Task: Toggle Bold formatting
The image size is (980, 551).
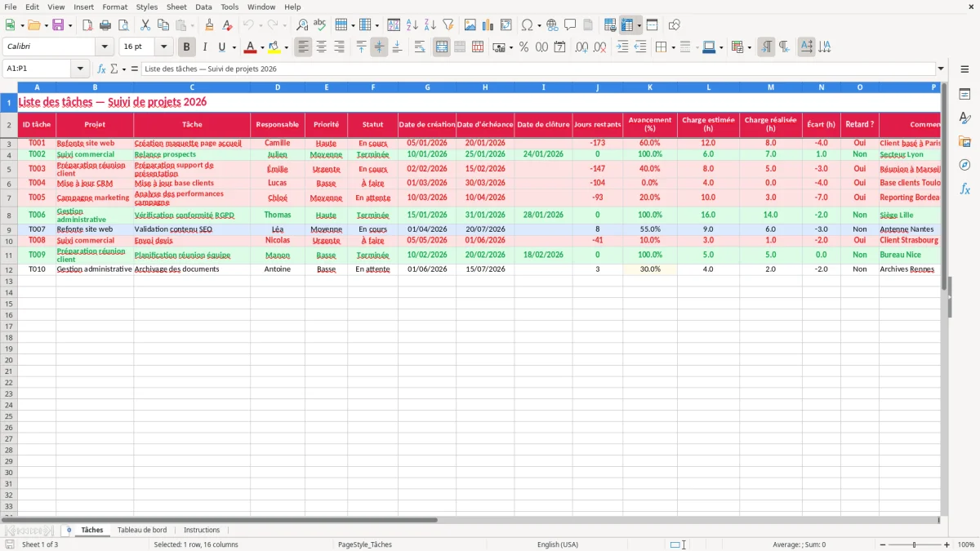Action: (x=187, y=47)
